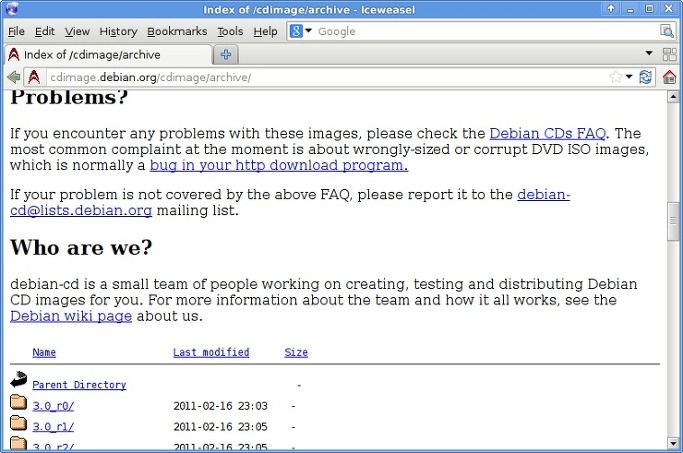Go to the Parent Directory link
The image size is (683, 453).
tap(79, 385)
